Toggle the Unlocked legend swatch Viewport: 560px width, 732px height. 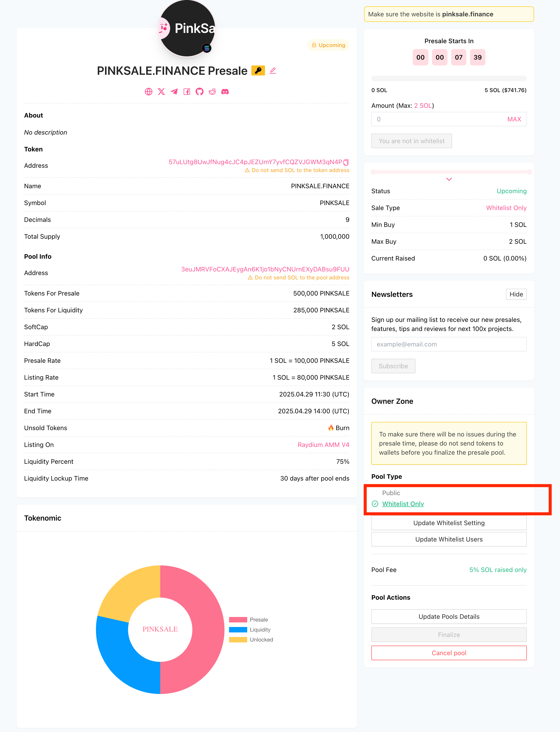tap(238, 640)
